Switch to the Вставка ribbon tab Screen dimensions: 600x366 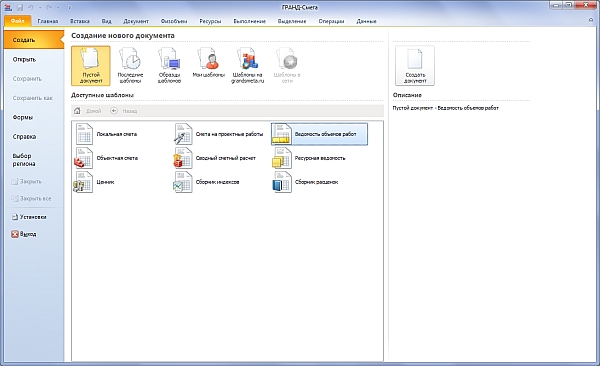click(x=80, y=21)
